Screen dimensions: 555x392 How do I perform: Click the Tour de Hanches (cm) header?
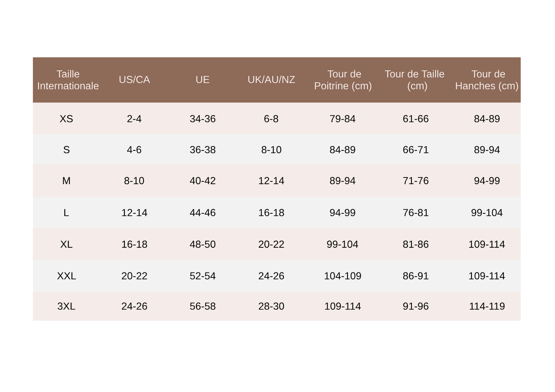pos(487,80)
